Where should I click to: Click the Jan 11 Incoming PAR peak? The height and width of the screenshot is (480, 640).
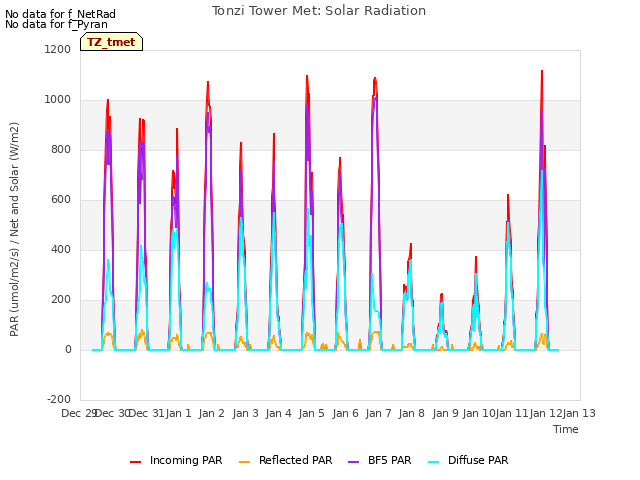pyautogui.click(x=508, y=196)
